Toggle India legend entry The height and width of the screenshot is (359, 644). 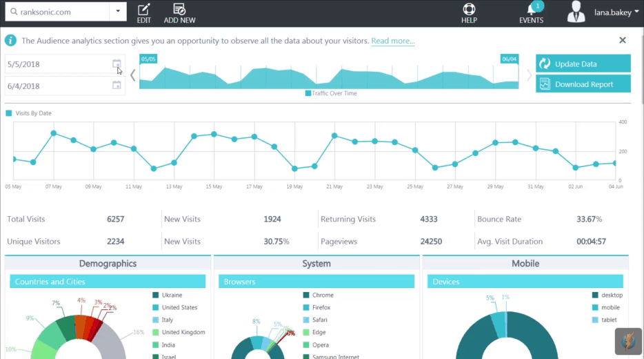164,345
